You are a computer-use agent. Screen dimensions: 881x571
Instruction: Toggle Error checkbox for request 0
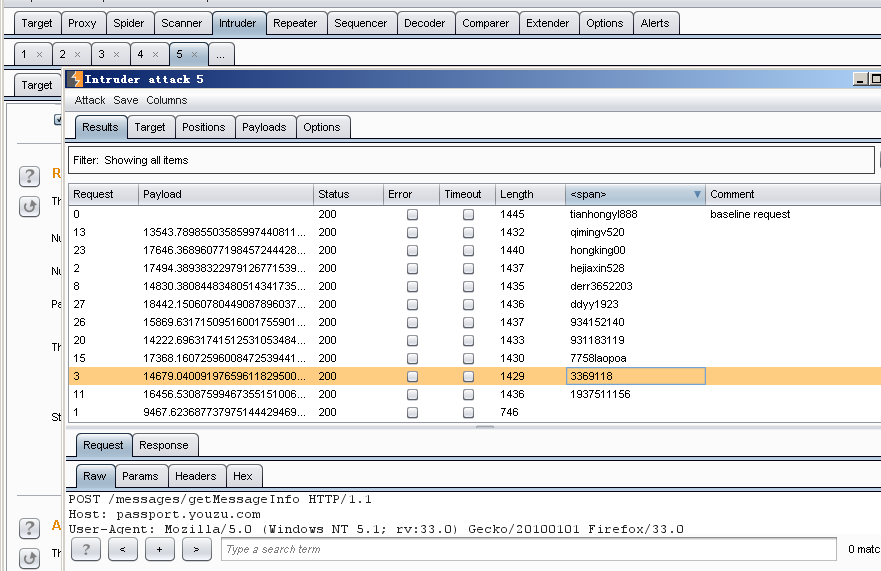point(412,215)
